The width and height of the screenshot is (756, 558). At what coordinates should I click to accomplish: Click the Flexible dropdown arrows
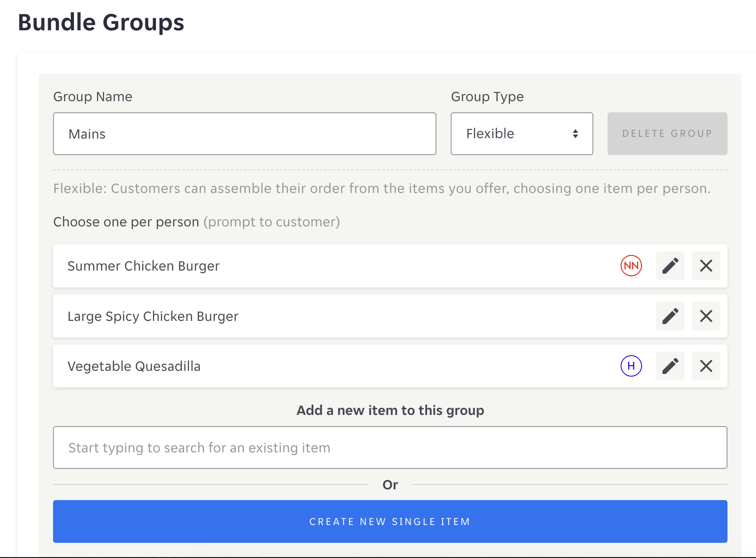pos(575,134)
